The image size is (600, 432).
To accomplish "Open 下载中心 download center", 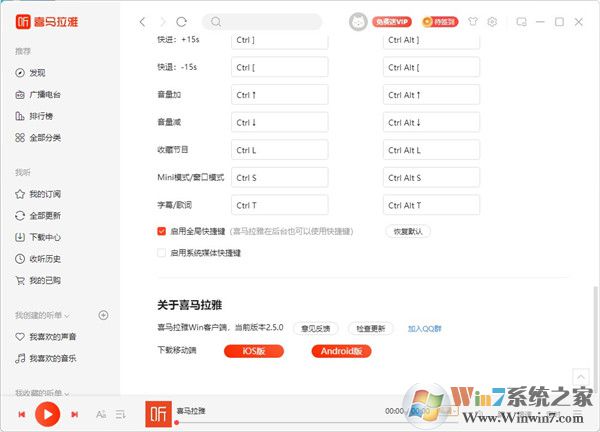I will pyautogui.click(x=38, y=237).
